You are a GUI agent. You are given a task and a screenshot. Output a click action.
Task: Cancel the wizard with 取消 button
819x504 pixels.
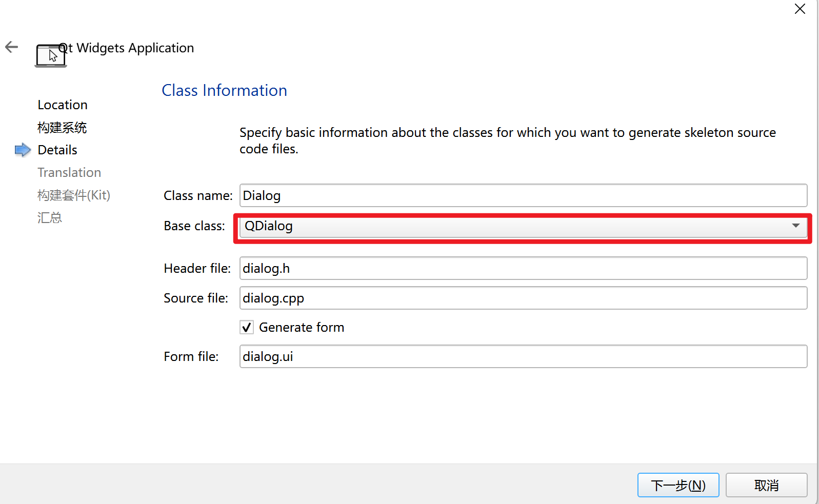pos(766,485)
